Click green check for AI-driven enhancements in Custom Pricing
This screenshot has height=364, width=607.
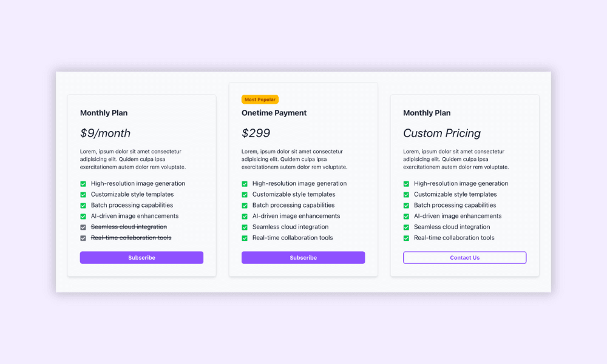[406, 216]
